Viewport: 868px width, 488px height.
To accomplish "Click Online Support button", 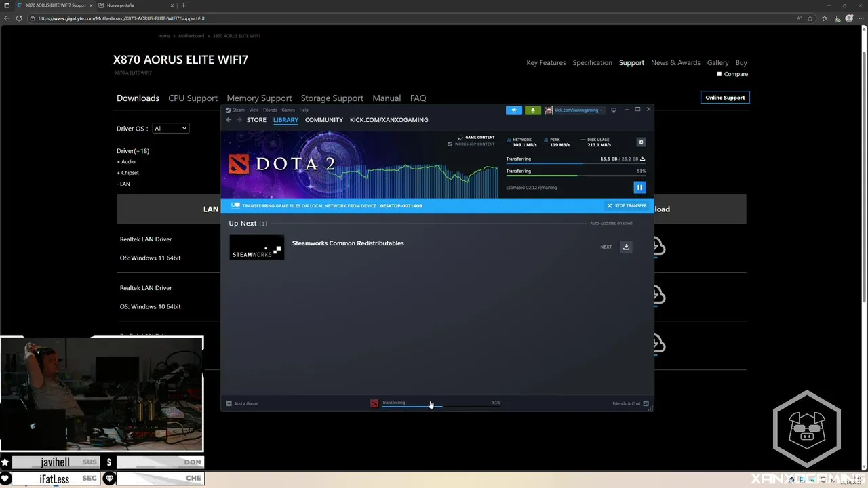I will coord(725,98).
